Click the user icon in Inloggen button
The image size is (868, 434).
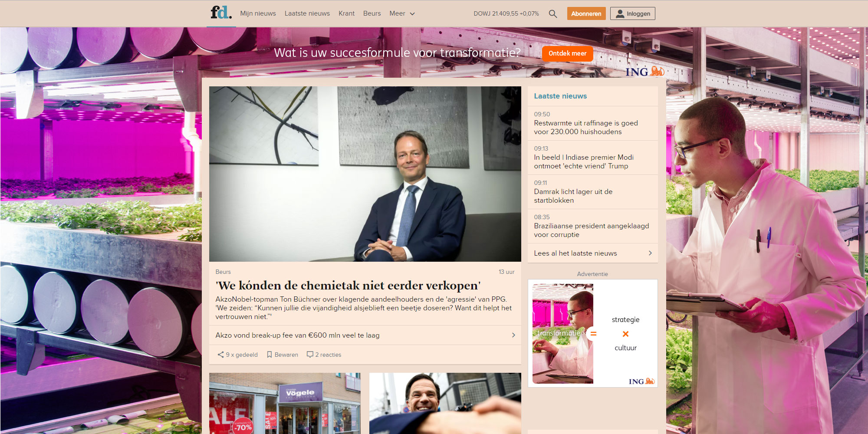(620, 14)
